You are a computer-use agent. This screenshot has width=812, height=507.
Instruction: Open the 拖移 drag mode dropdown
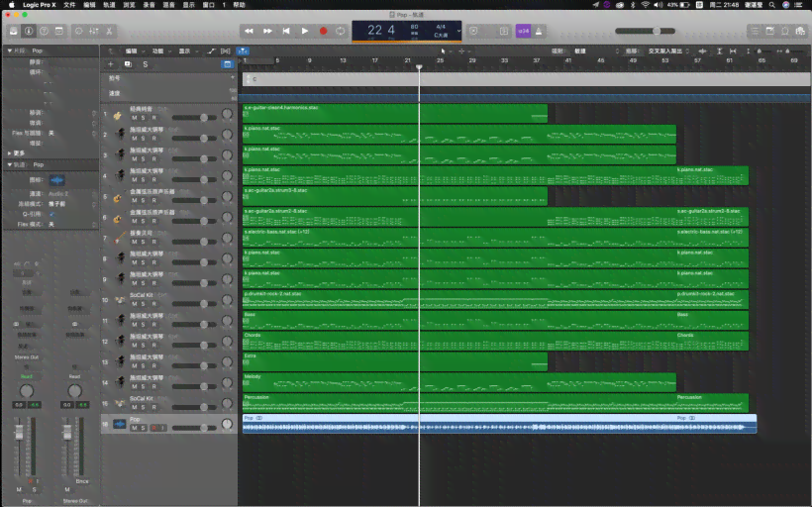pos(668,51)
